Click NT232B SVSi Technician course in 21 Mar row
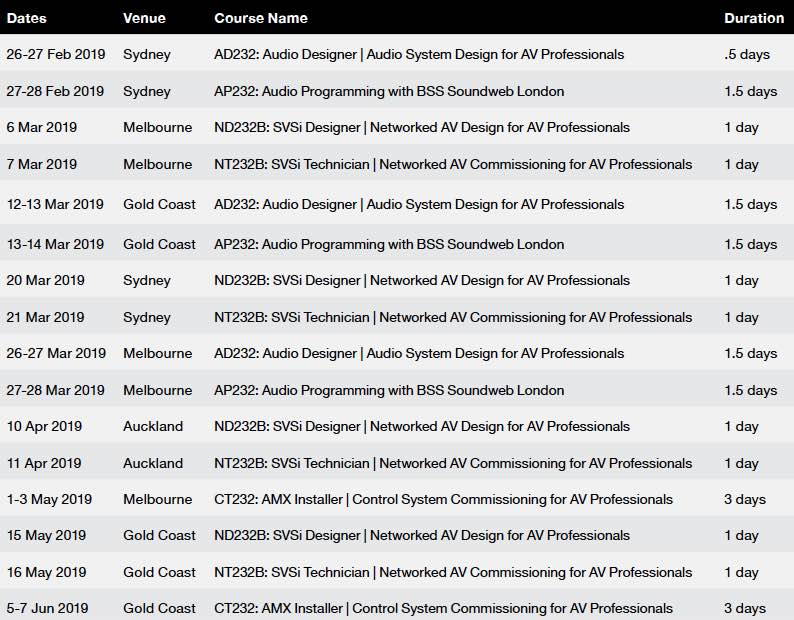This screenshot has width=794, height=620. (x=453, y=318)
